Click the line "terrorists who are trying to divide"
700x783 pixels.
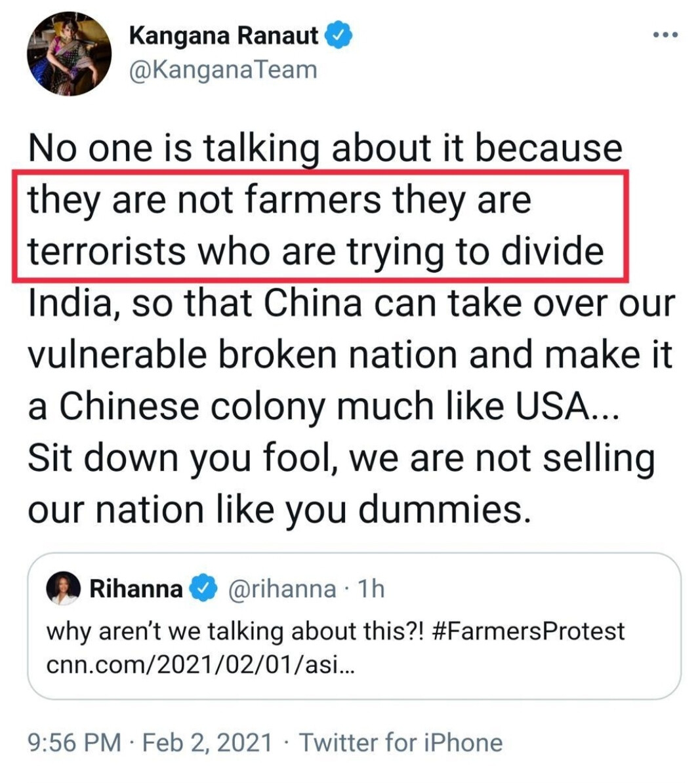(315, 251)
